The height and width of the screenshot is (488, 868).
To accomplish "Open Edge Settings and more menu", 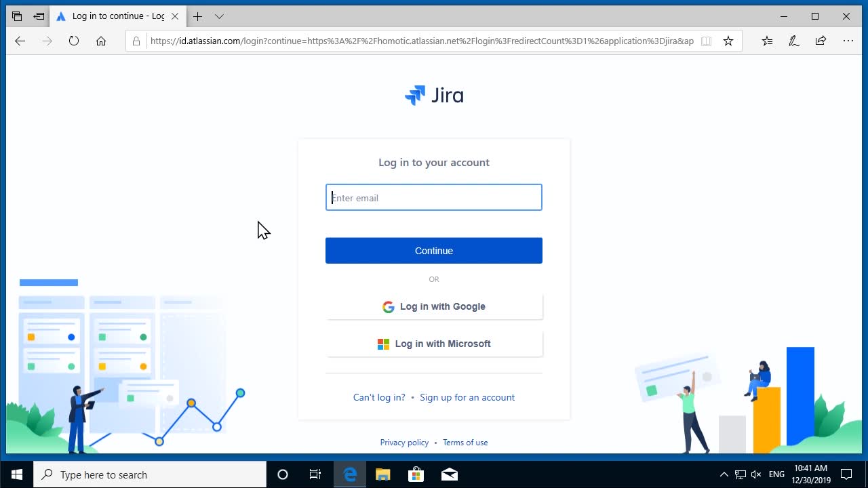I will click(848, 41).
